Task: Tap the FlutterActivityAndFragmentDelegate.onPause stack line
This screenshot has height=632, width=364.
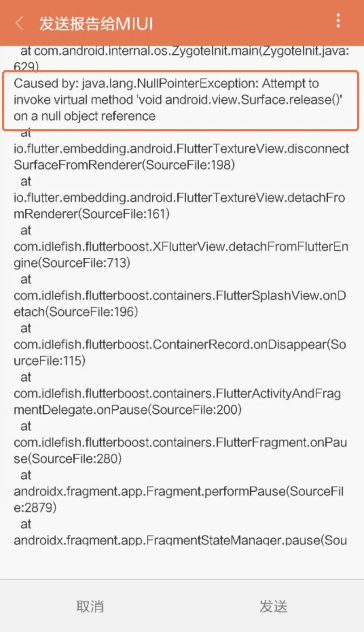Action: click(x=177, y=394)
